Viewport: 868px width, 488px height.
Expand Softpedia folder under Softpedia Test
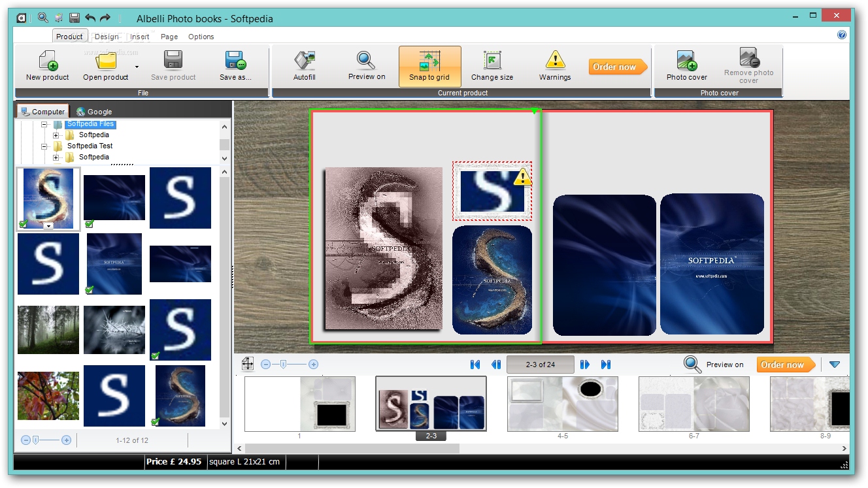click(56, 157)
